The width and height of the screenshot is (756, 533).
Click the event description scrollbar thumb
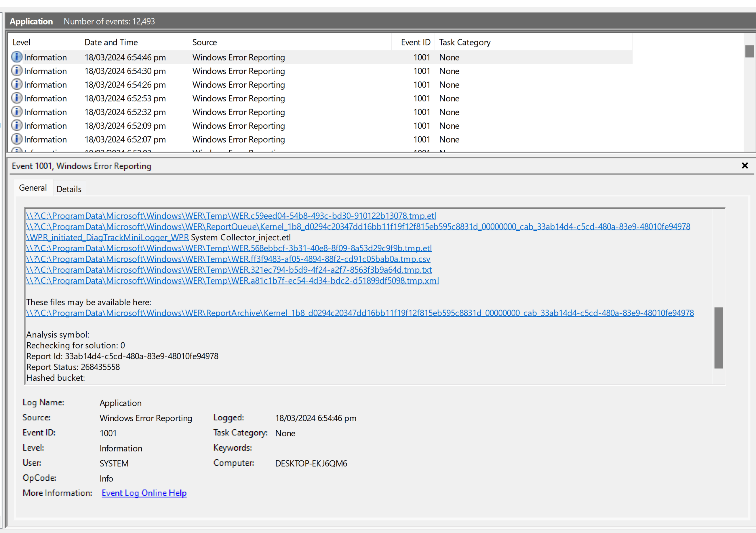tap(719, 338)
